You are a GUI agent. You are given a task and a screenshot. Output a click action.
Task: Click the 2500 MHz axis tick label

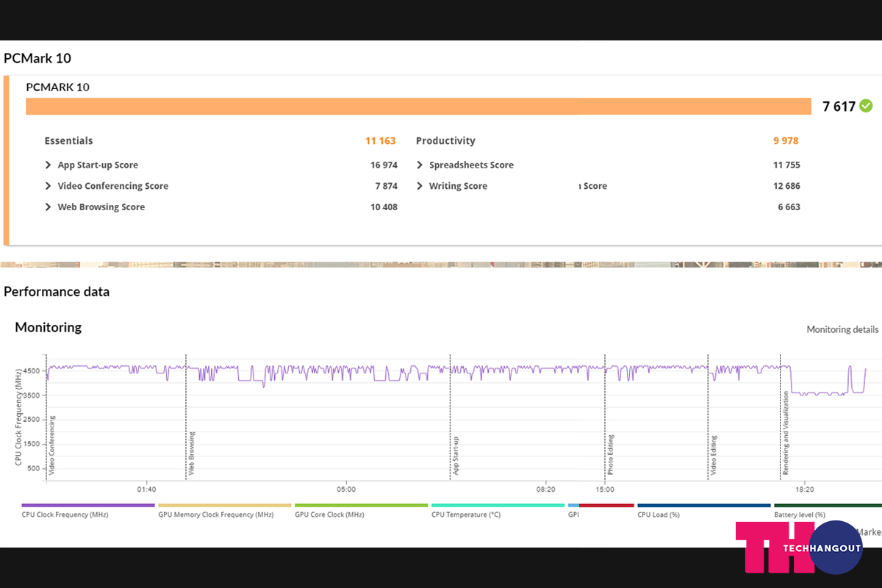point(32,420)
